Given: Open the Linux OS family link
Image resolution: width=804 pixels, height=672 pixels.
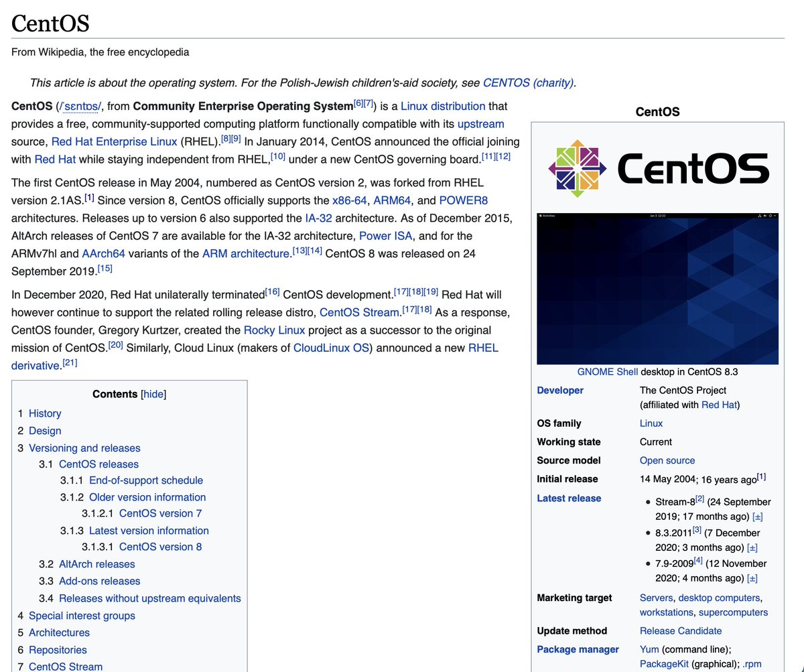Looking at the screenshot, I should point(651,423).
